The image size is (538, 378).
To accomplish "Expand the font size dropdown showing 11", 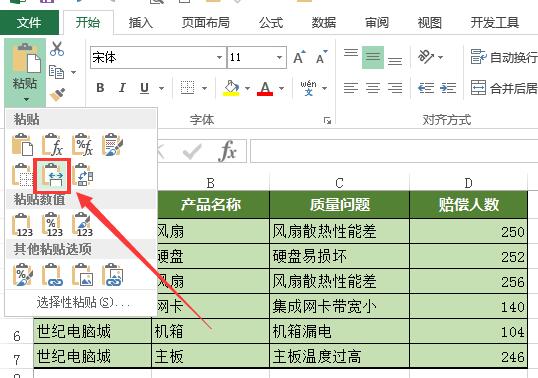I will [x=279, y=57].
